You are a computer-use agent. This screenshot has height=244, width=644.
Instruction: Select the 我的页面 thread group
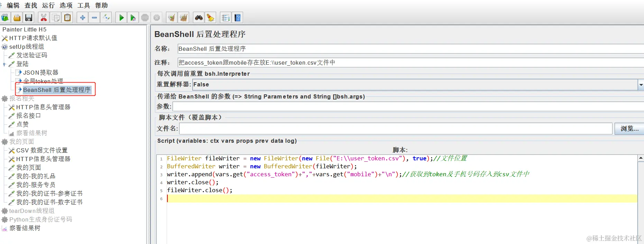click(x=21, y=142)
